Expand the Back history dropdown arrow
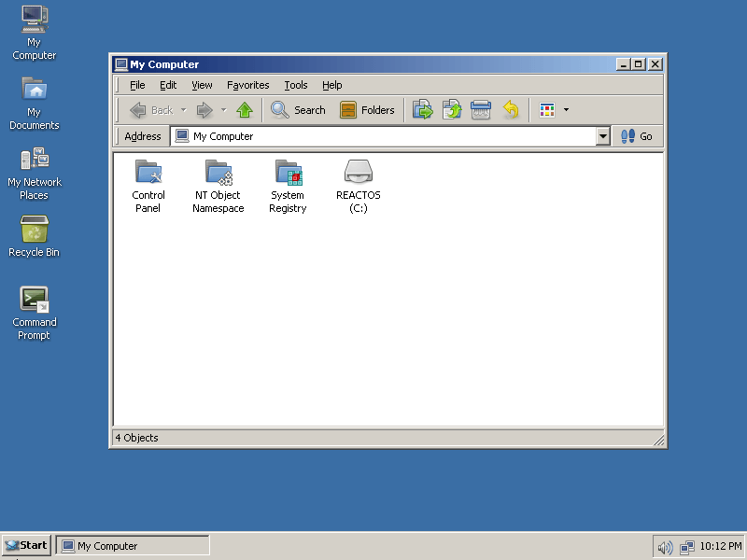The height and width of the screenshot is (560, 747). pos(183,110)
